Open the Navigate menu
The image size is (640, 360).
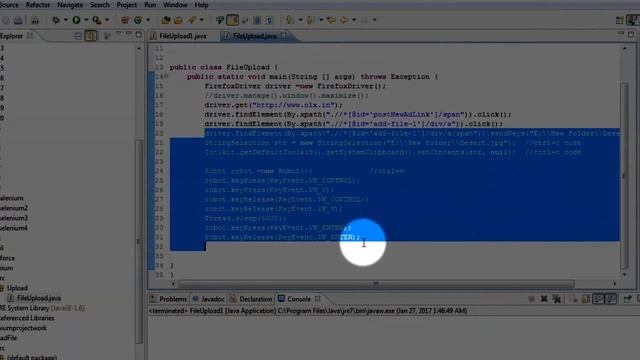(x=70, y=5)
